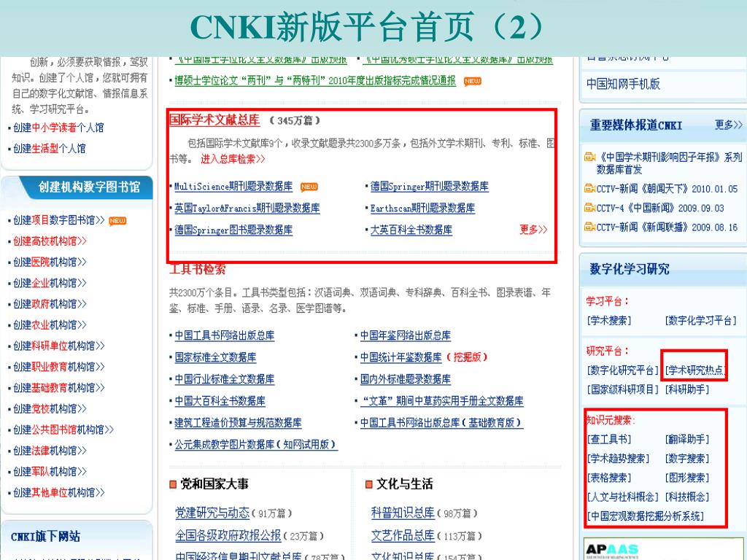Open [翻译助手]
747x560 pixels.
tap(687, 439)
